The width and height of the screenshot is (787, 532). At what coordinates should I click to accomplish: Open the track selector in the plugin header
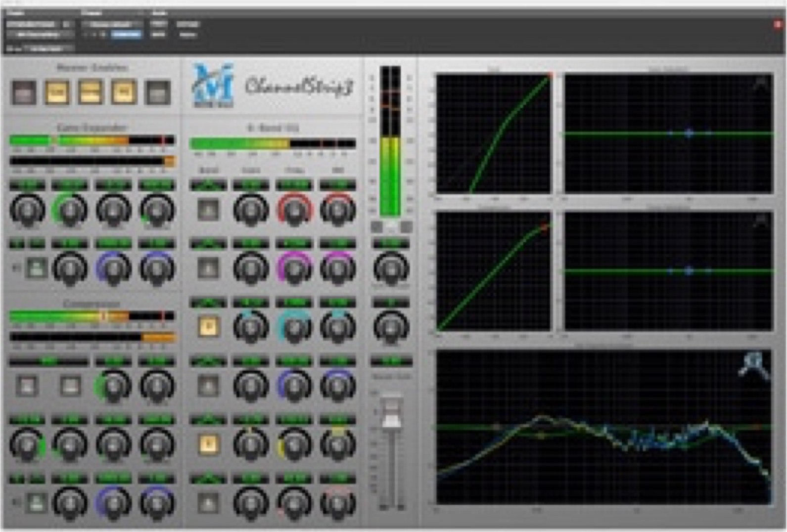pos(34,24)
